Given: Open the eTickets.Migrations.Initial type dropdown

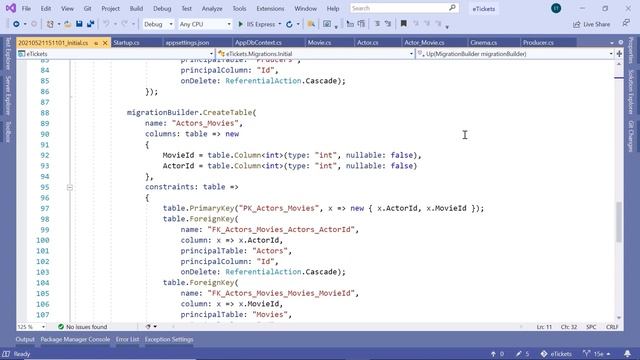Looking at the screenshot, I should 315,53.
